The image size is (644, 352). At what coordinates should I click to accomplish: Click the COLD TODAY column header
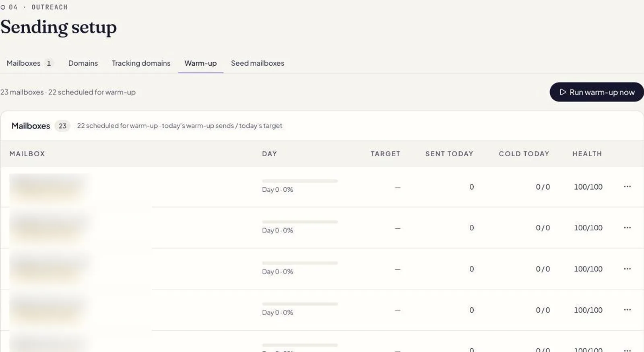[x=524, y=154]
